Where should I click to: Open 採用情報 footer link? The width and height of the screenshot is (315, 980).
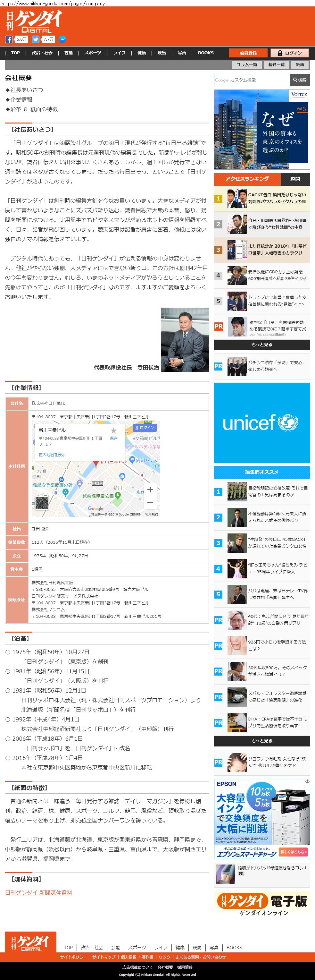coord(185,967)
